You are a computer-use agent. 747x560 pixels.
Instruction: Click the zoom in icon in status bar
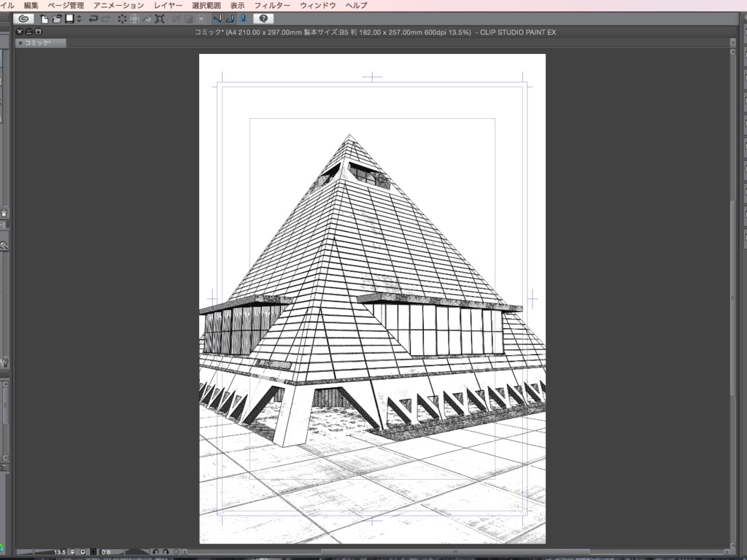tap(82, 553)
